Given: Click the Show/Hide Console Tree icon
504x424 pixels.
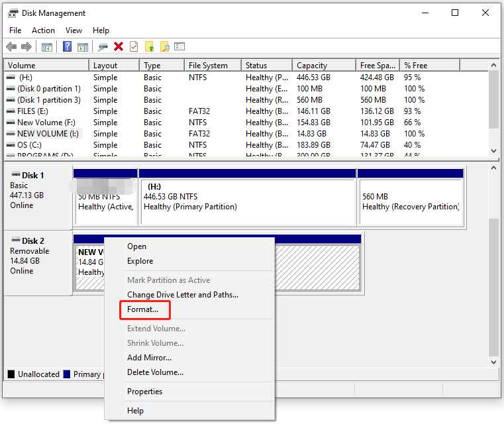Looking at the screenshot, I should coord(46,46).
